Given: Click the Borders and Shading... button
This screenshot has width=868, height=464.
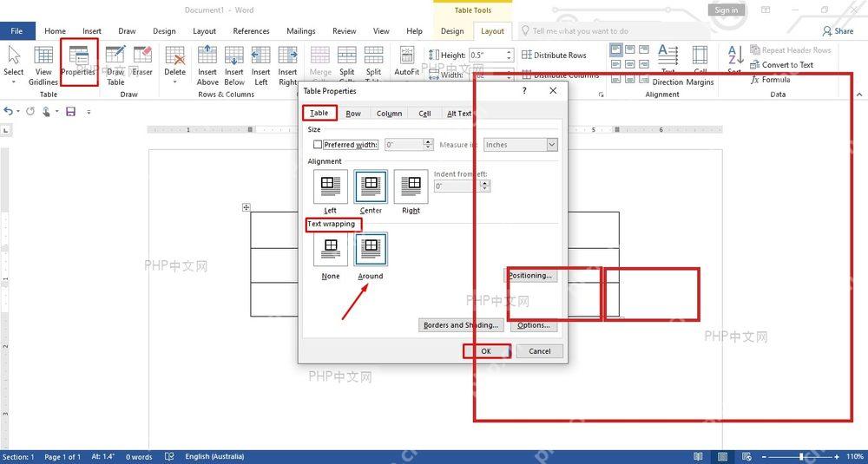Looking at the screenshot, I should (461, 325).
